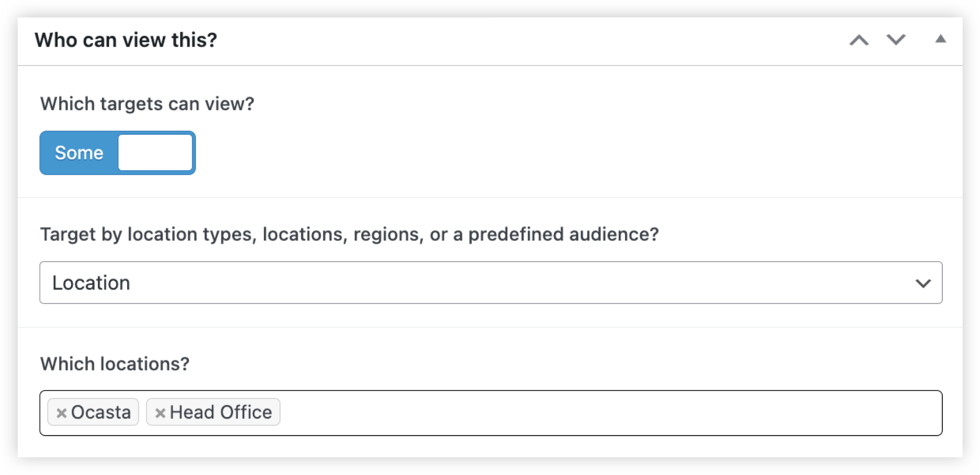
Task: Remove the Ocasta location tag
Action: click(x=61, y=413)
